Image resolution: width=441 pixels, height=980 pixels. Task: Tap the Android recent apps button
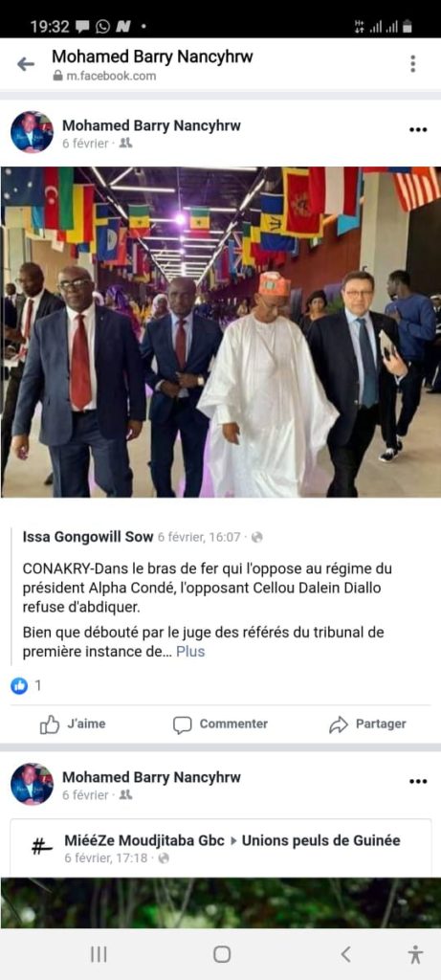coord(99,954)
